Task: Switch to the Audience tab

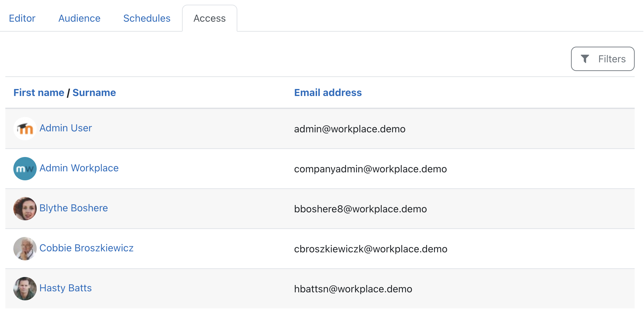Action: pos(79,18)
